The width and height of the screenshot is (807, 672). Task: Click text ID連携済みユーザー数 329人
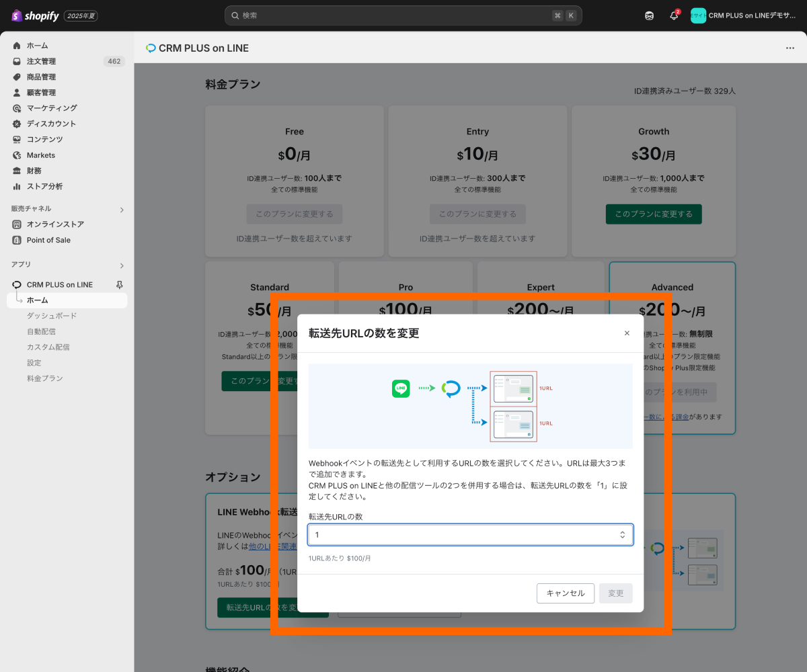(685, 91)
